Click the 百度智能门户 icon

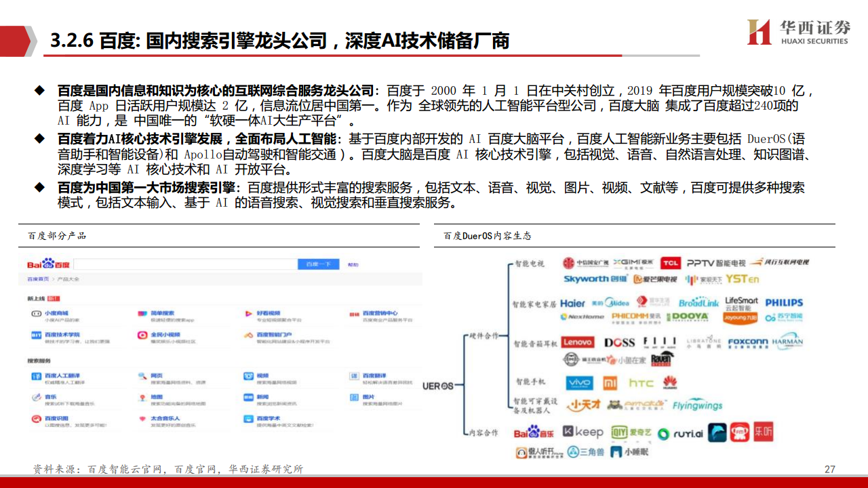click(x=249, y=335)
